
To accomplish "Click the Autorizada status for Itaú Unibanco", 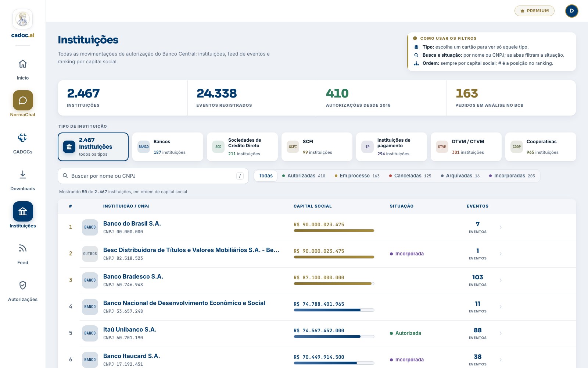I will [x=405, y=333].
